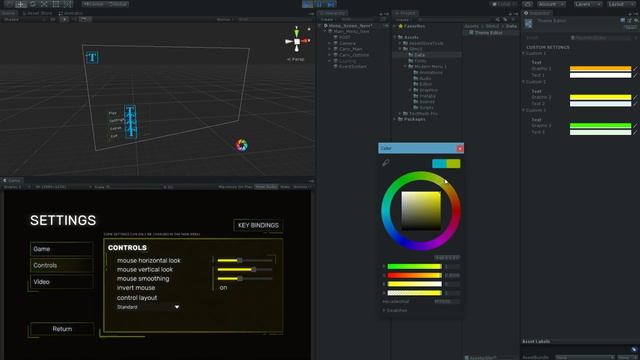Viewport: 640px width, 360px height.
Task: Select the Theme Editor asset in Project
Action: click(x=488, y=32)
